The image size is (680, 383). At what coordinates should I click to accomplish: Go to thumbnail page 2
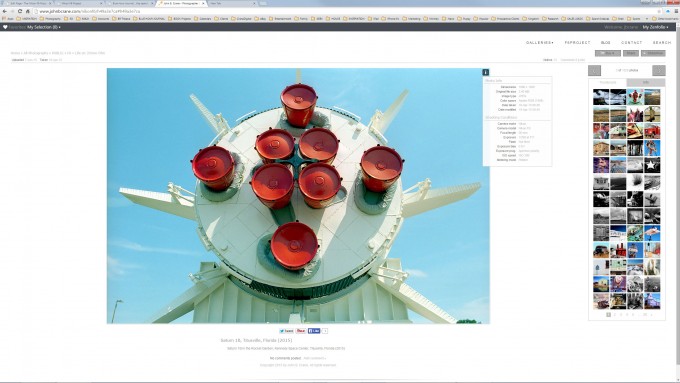(x=615, y=315)
